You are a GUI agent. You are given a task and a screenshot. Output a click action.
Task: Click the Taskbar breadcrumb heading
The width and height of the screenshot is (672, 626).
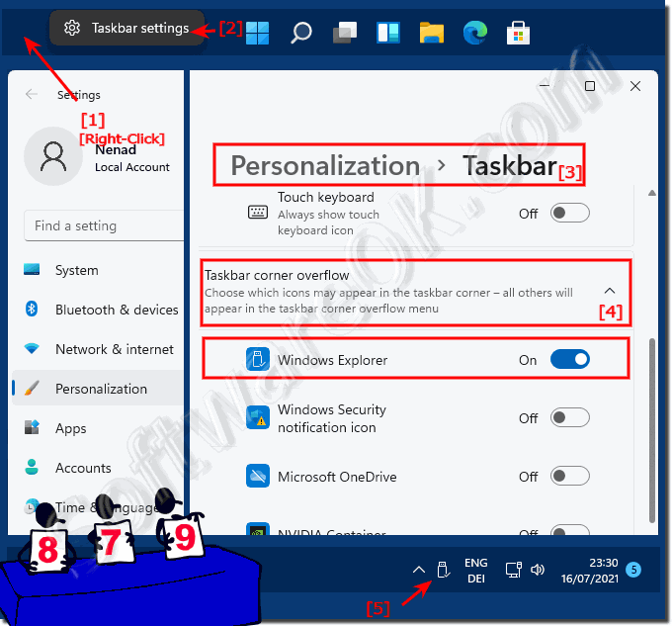[510, 165]
